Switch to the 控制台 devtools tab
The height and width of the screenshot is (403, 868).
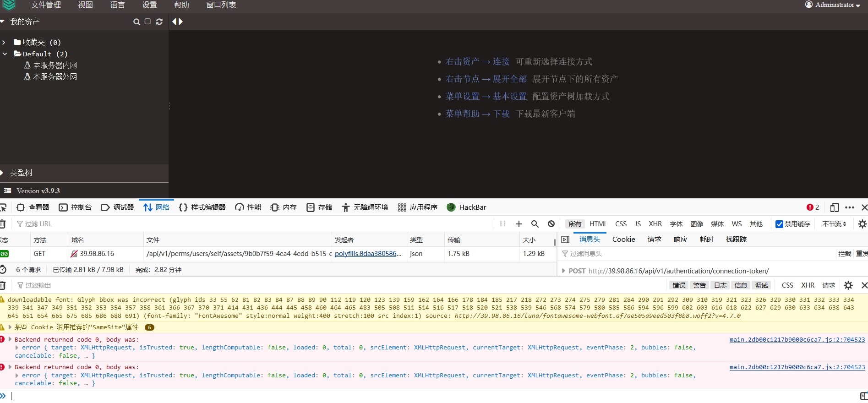point(76,207)
